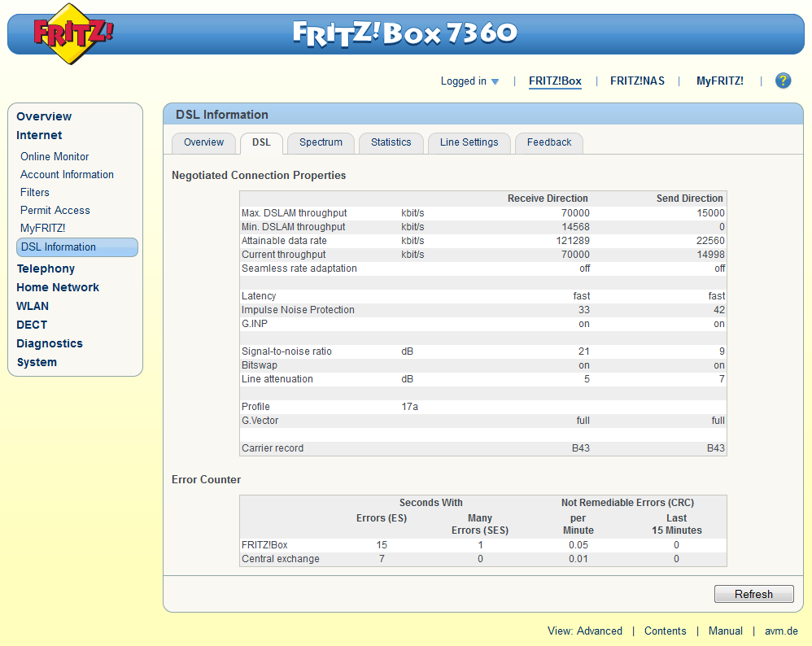Open MyFRITZ! in the top navigation bar
This screenshot has height=646, width=812.
click(x=719, y=81)
